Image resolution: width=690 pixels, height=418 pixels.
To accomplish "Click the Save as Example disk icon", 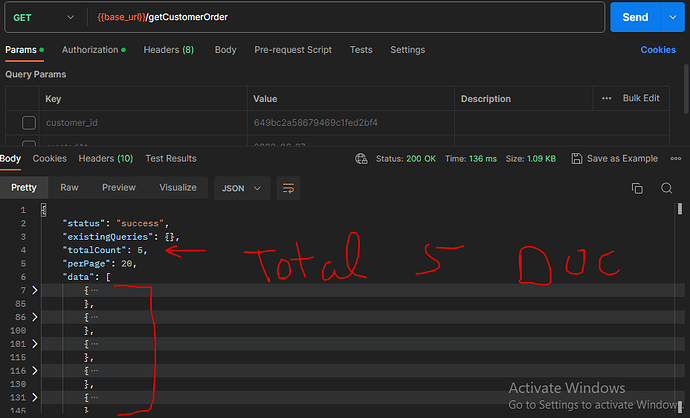I will [x=577, y=159].
